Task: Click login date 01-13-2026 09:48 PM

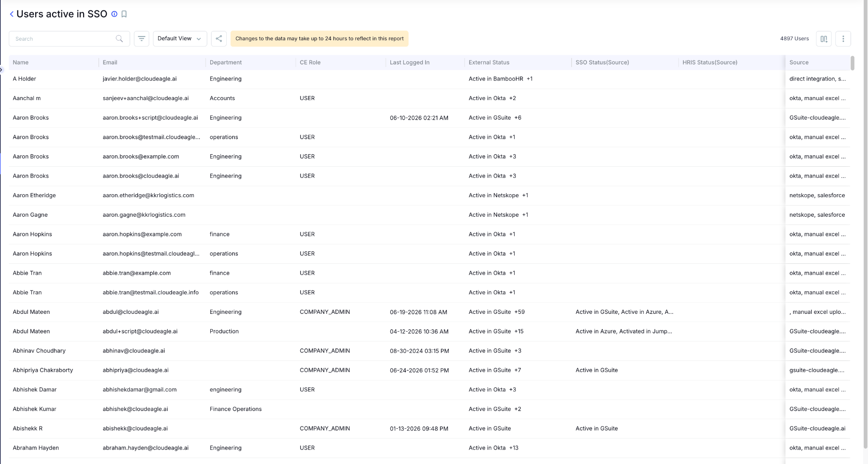Action: tap(419, 429)
